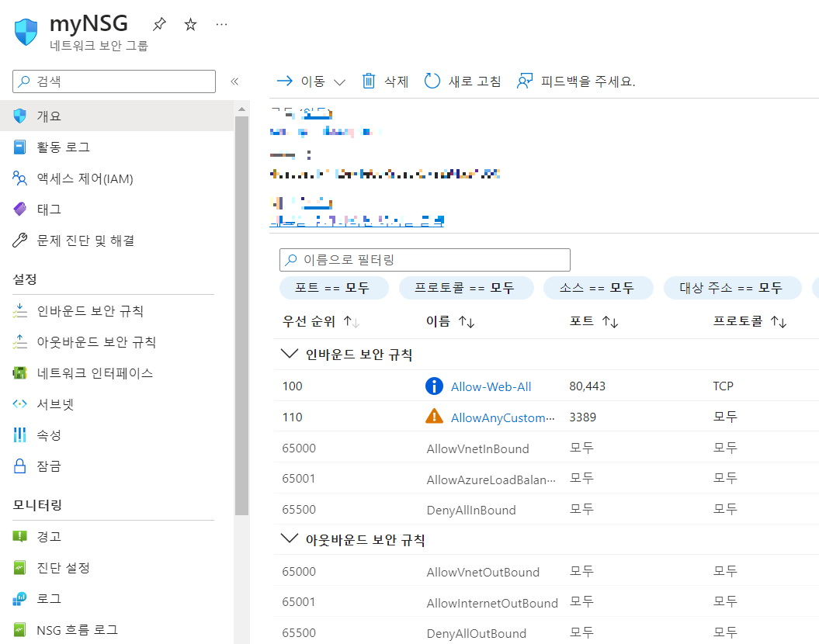The image size is (819, 644).
Task: Click port value 3389
Action: click(x=582, y=417)
